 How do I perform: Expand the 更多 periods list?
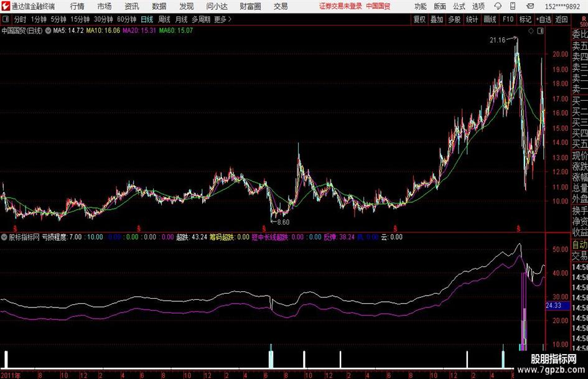[223, 19]
